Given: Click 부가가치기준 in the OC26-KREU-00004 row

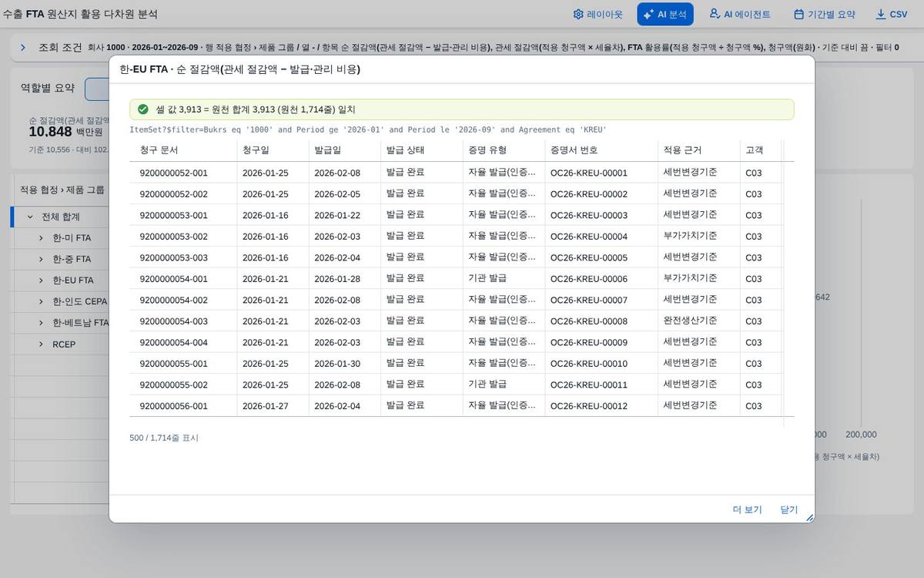Looking at the screenshot, I should [x=690, y=236].
